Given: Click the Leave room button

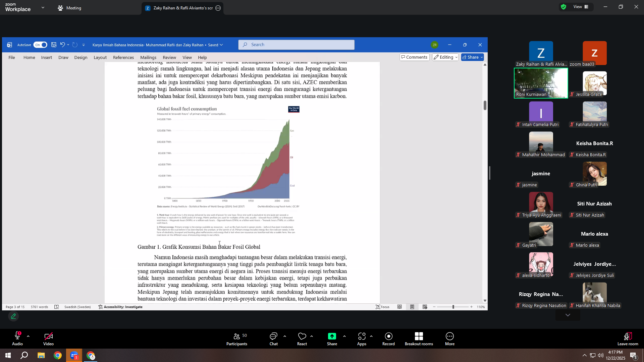Looking at the screenshot, I should 628,339.
